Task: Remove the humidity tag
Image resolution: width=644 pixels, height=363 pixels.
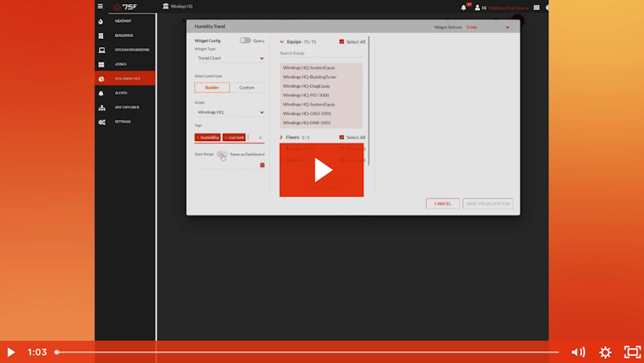Action: pos(198,138)
